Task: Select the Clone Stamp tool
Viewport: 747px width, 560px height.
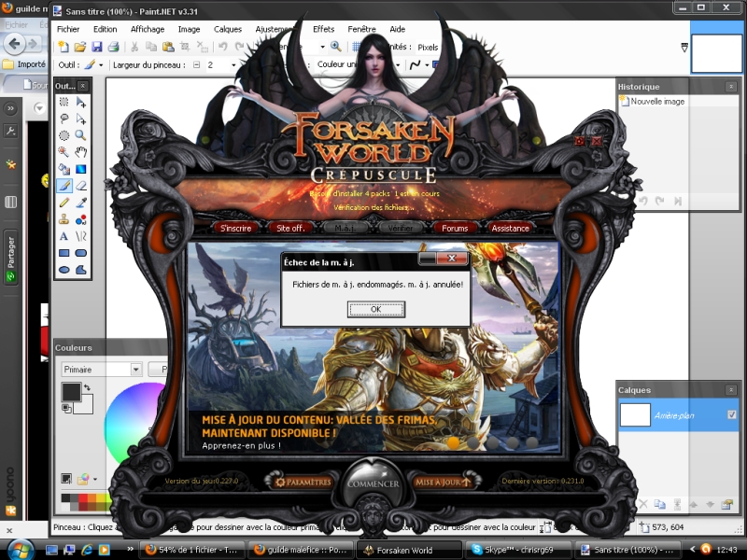Action: [x=63, y=219]
